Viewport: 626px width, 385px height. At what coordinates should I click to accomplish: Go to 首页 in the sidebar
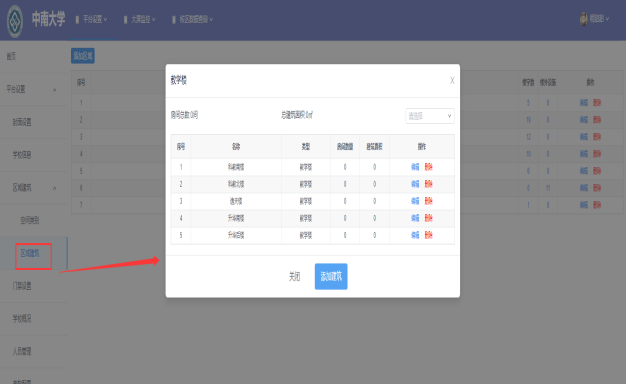pyautogui.click(x=11, y=56)
